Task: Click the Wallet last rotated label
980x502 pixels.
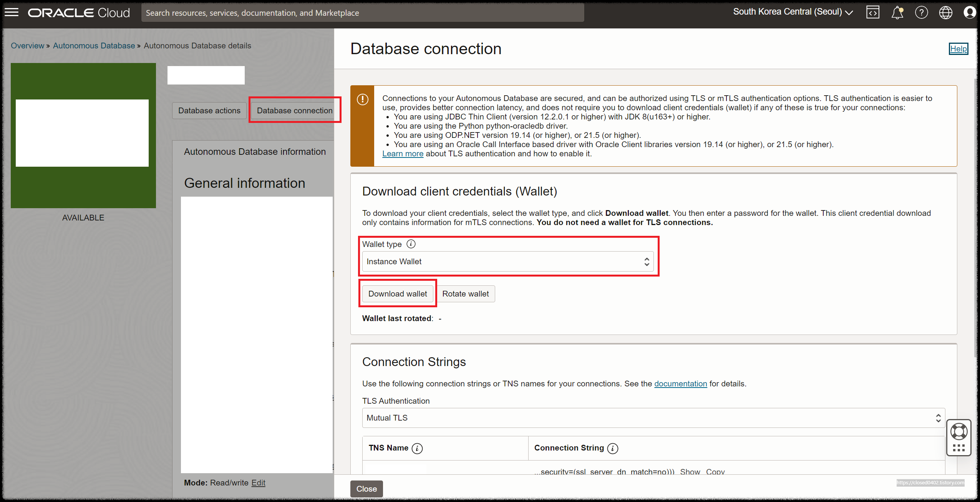Action: pos(397,318)
